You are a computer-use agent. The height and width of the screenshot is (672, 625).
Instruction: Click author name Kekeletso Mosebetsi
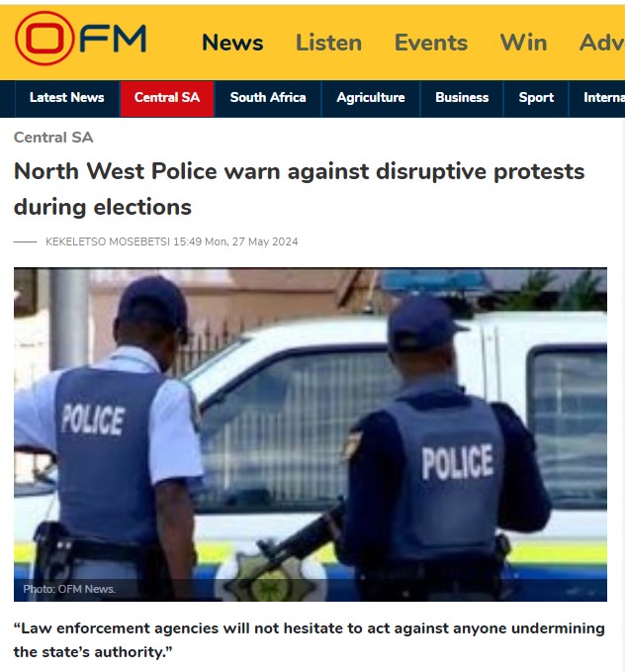108,241
